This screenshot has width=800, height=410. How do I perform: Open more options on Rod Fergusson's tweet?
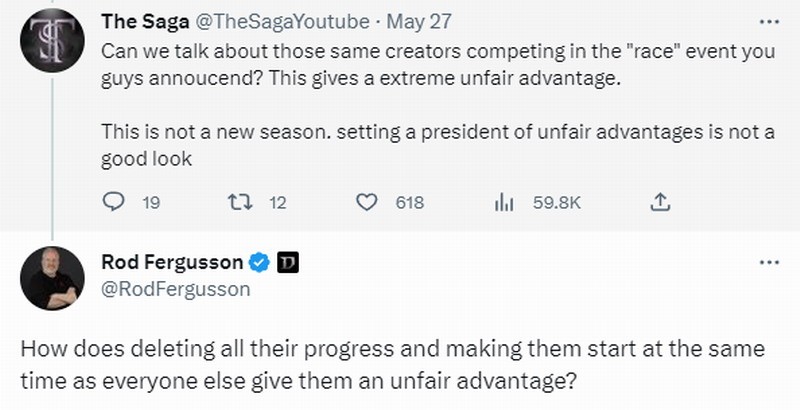tap(769, 263)
